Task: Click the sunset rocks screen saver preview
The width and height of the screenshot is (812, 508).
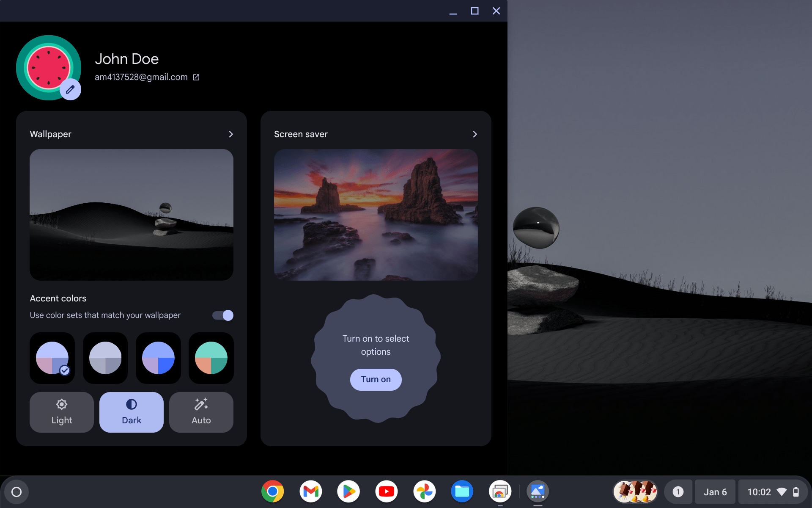Action: click(x=376, y=215)
